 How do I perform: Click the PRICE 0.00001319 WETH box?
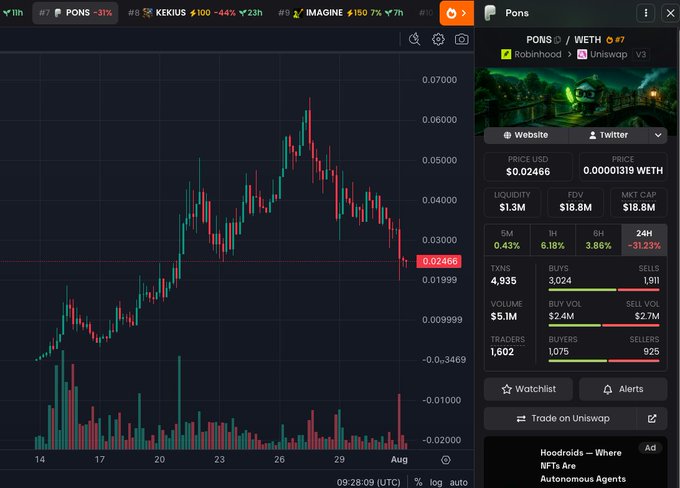623,166
